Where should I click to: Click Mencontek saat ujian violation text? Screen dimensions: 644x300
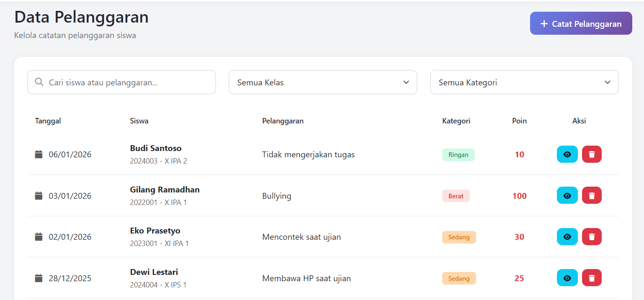point(301,237)
